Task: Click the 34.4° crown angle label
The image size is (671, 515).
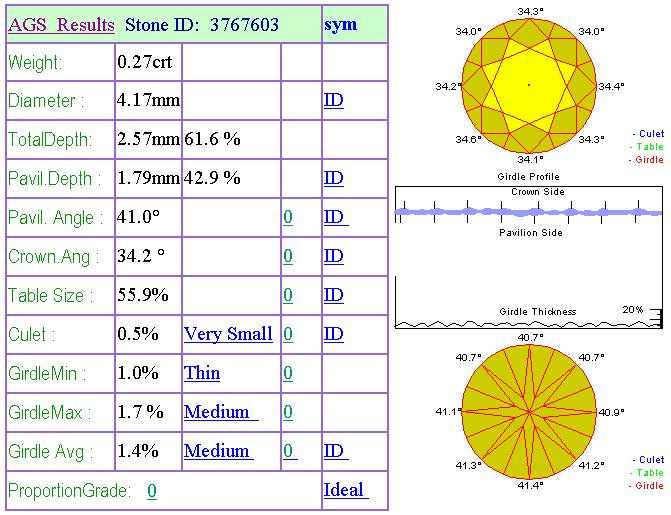Action: coord(611,86)
